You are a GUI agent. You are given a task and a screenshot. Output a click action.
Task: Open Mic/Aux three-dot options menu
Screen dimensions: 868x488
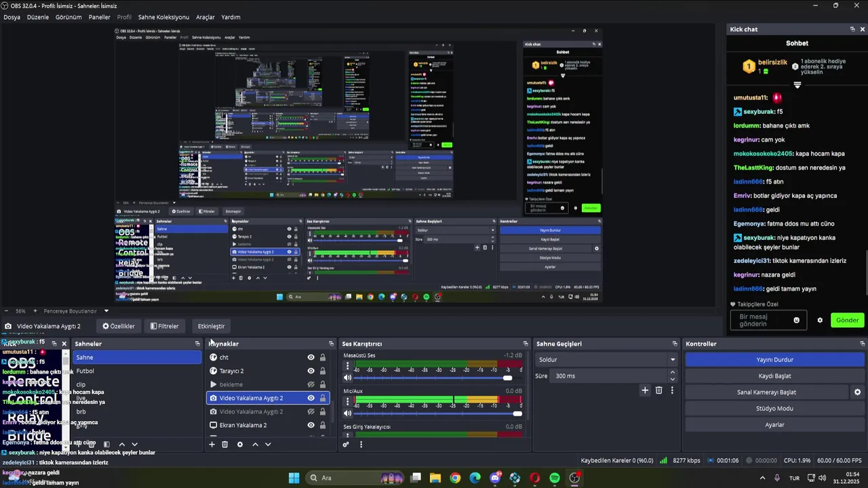pyautogui.click(x=348, y=403)
